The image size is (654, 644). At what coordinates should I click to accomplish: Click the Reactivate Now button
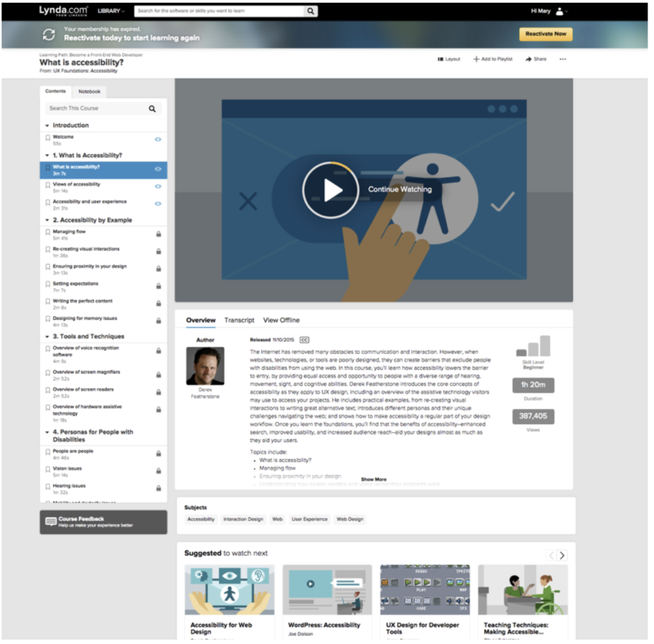tap(545, 34)
